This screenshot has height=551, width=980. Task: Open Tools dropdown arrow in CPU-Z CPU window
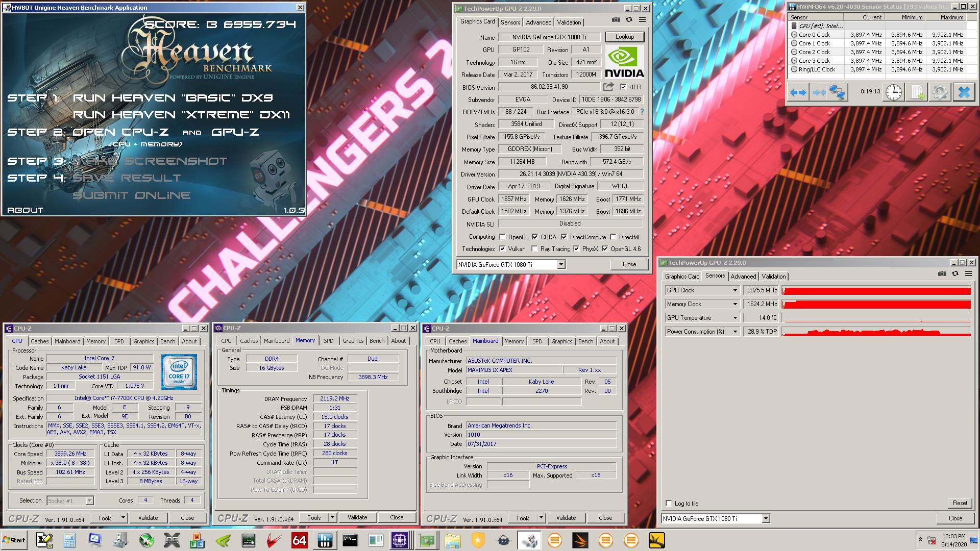coord(123,518)
